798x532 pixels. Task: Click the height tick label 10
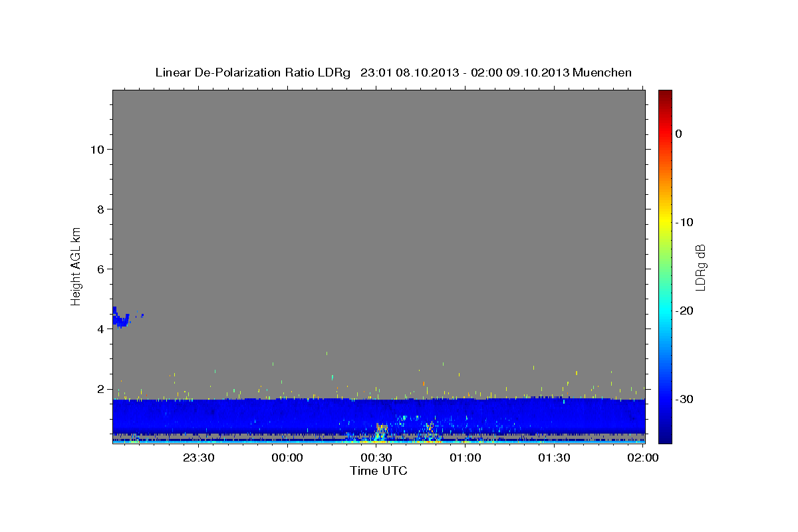click(96, 149)
